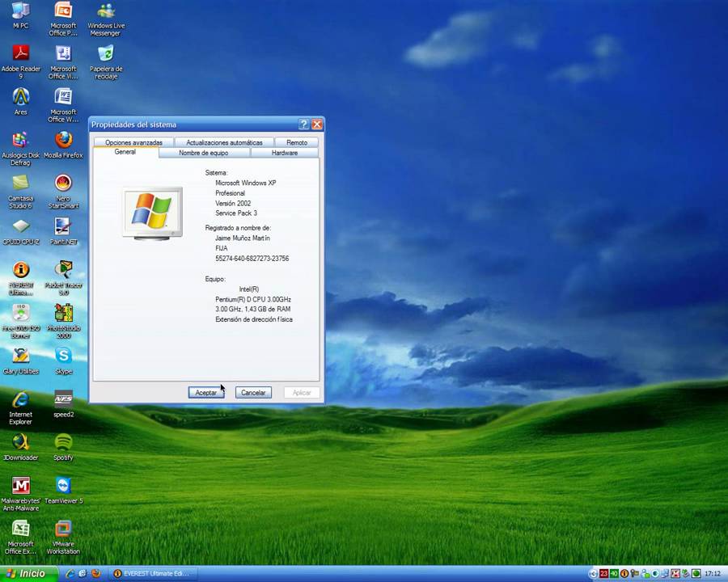Launch Firefox from quick launch bar
This screenshot has height=582, width=728.
[96, 574]
